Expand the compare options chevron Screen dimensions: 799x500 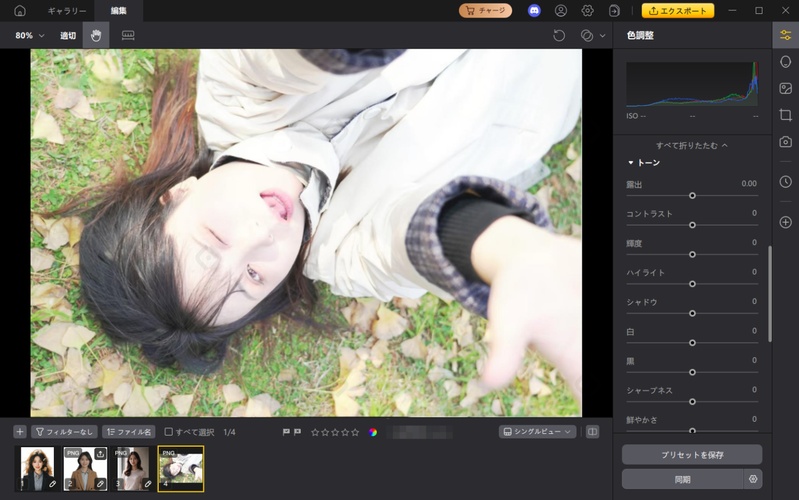(602, 36)
